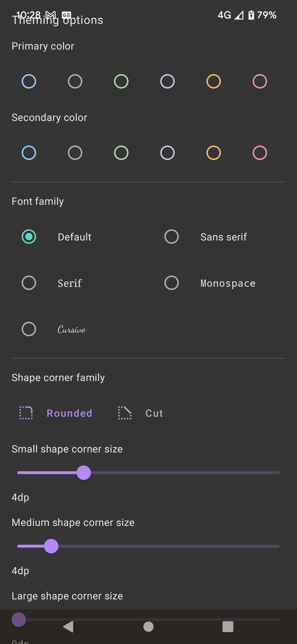Select the Sans serif font option
This screenshot has width=297, height=644.
171,237
